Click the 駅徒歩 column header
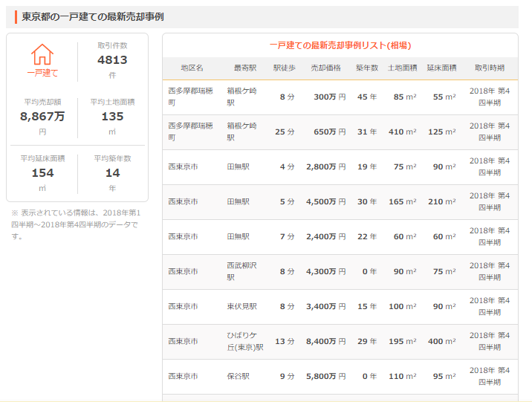This screenshot has width=532, height=402. click(x=285, y=68)
